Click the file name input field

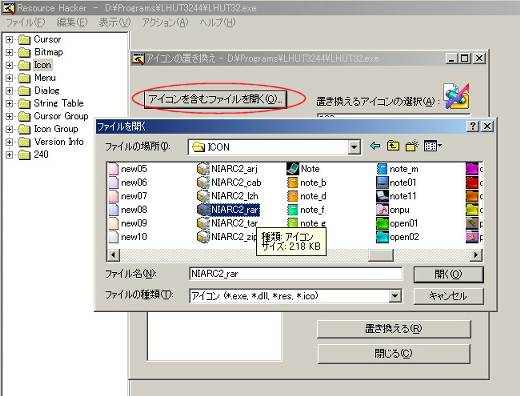click(295, 274)
